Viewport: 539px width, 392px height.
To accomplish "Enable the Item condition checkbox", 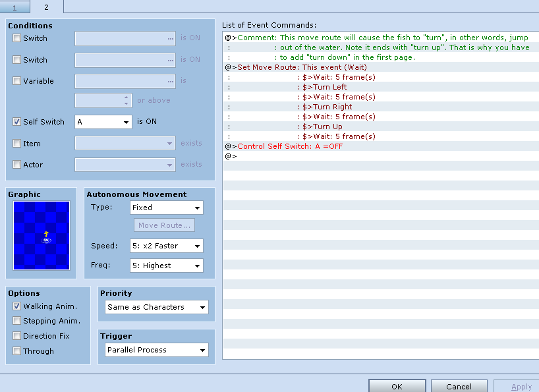I will 16,143.
